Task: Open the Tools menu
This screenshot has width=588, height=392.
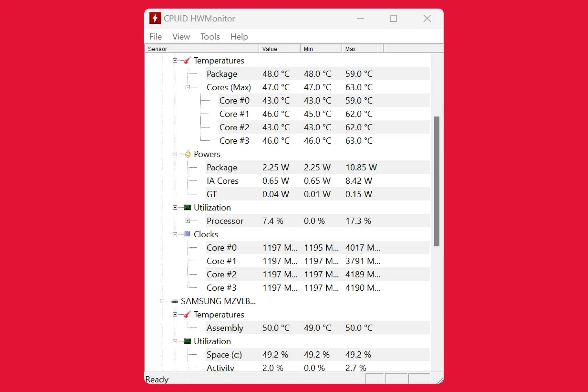Action: [x=210, y=37]
